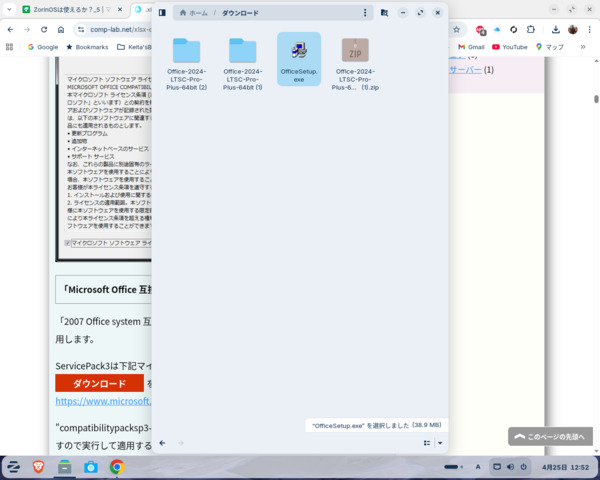Open YouTube bookmark

pos(510,47)
